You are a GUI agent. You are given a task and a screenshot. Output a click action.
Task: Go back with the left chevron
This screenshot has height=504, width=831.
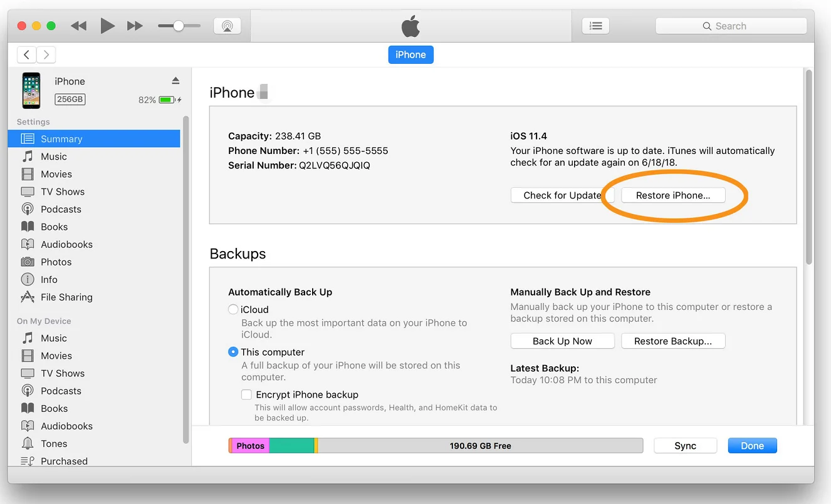26,54
